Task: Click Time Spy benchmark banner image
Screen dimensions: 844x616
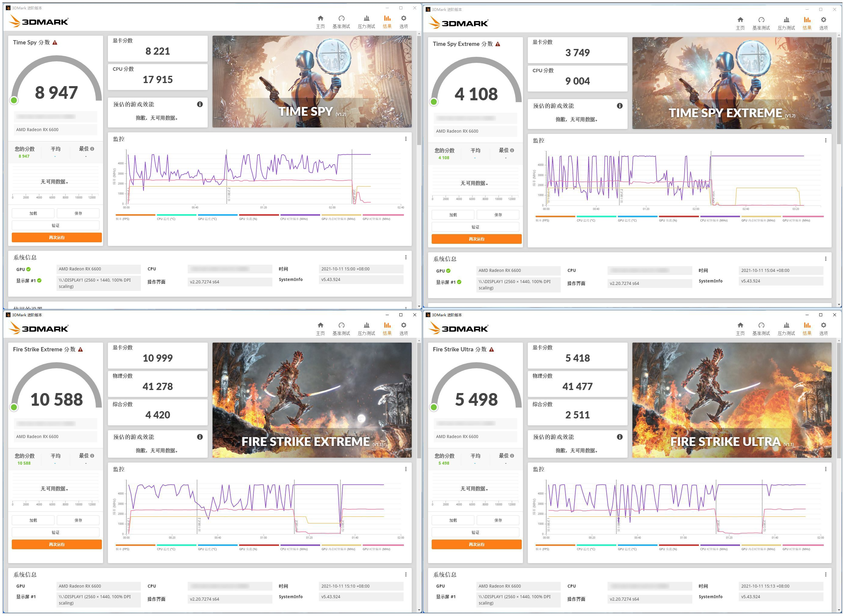Action: tap(312, 82)
